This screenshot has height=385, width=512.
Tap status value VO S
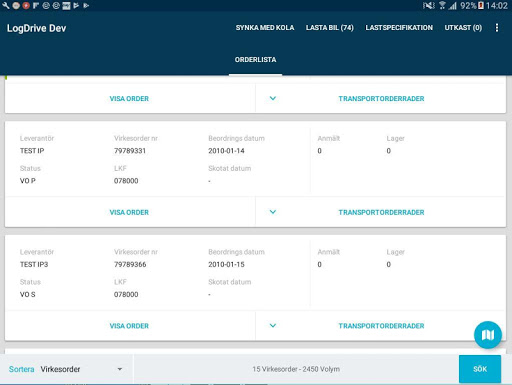(28, 294)
